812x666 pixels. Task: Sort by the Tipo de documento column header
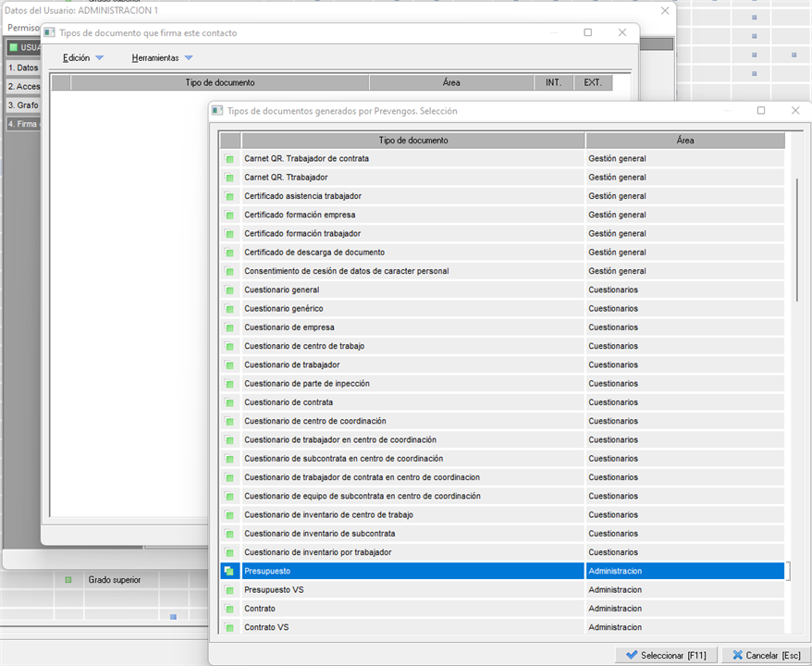coord(412,141)
